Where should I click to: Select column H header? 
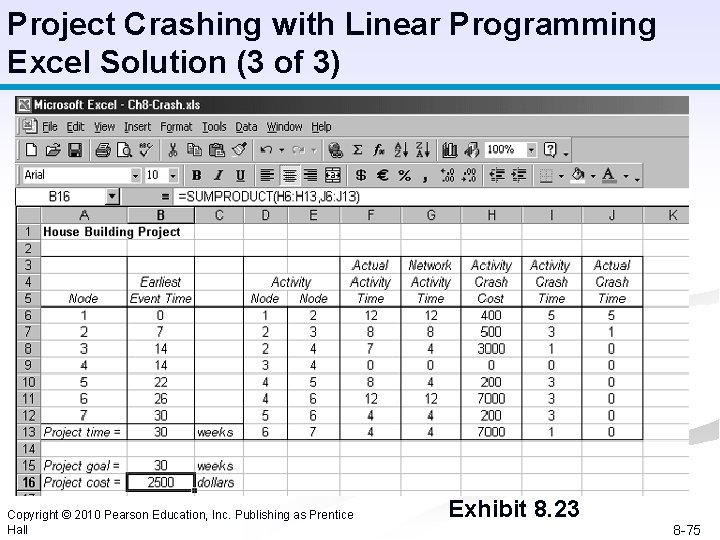click(491, 215)
